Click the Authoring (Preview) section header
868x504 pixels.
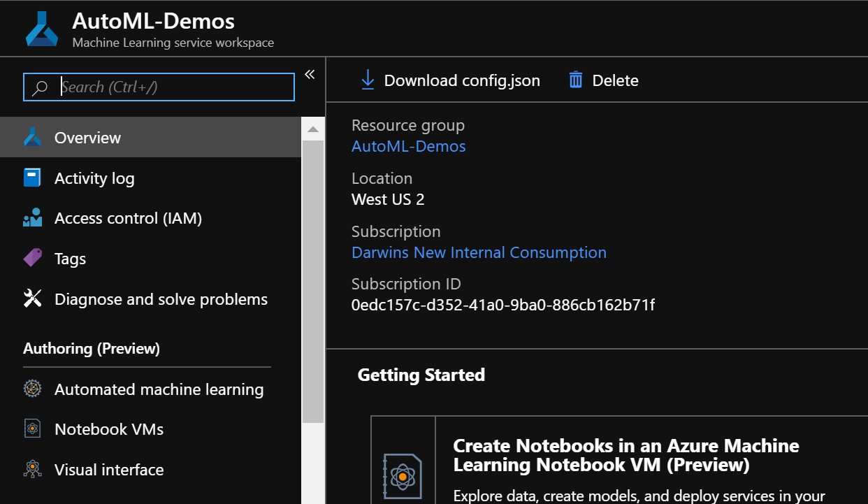click(92, 348)
